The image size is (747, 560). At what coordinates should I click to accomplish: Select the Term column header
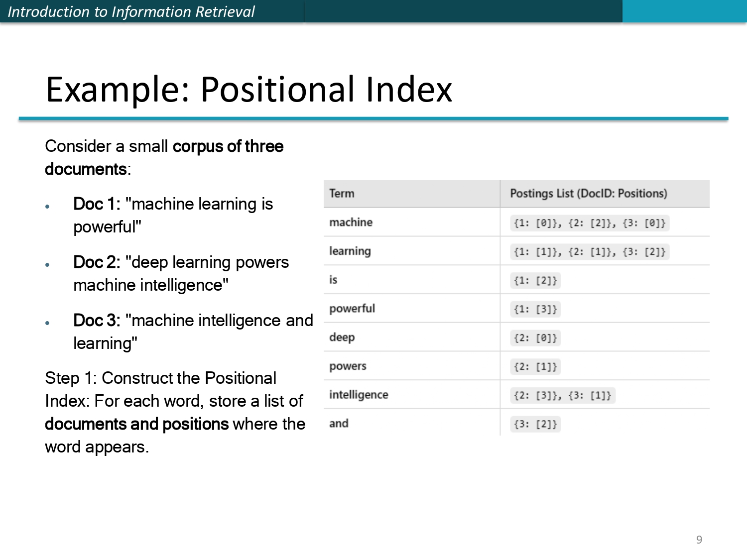[x=341, y=194]
